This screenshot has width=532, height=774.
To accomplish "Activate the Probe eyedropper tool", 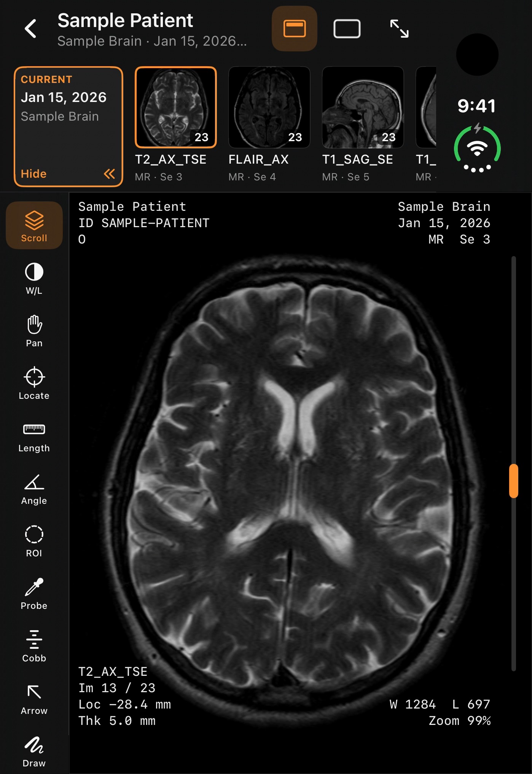I will pos(34,594).
